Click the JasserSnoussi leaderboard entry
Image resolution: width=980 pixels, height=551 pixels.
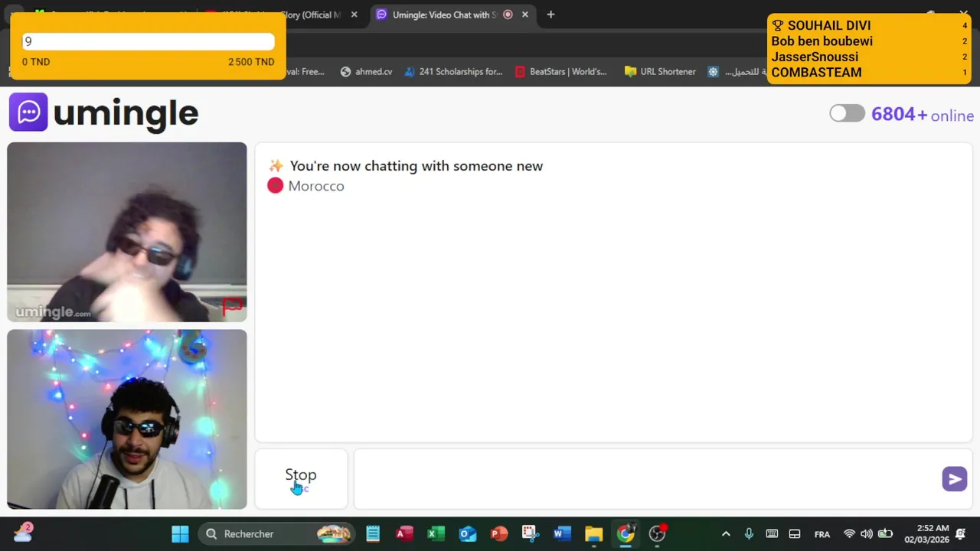pos(869,57)
